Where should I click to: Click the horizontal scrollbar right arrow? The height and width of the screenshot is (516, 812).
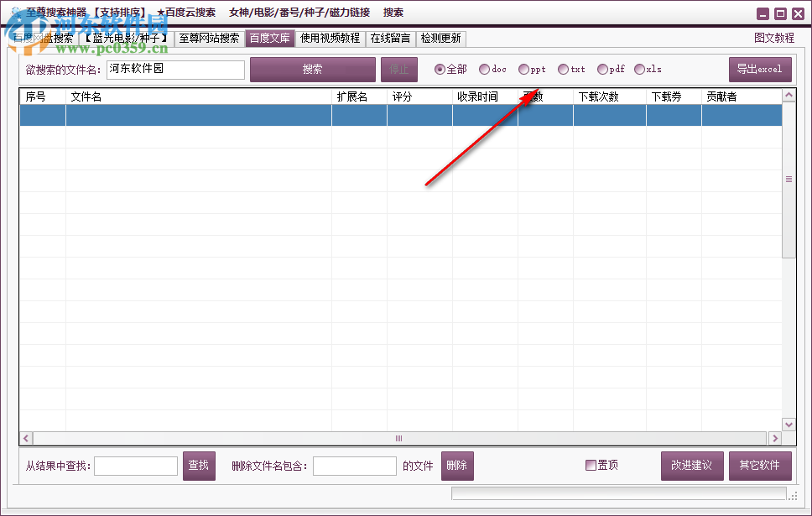click(x=775, y=438)
